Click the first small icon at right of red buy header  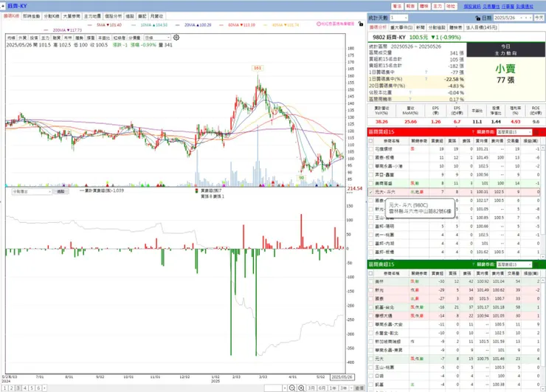point(536,131)
